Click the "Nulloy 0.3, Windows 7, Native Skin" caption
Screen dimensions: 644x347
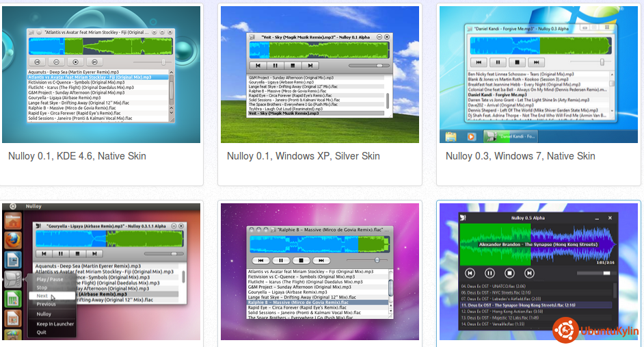[520, 156]
